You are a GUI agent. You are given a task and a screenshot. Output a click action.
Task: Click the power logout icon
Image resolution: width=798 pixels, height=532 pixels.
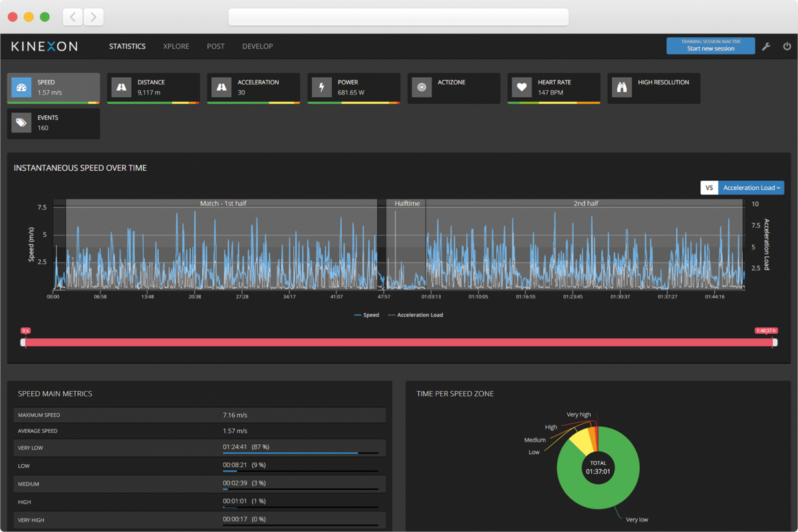coord(787,47)
